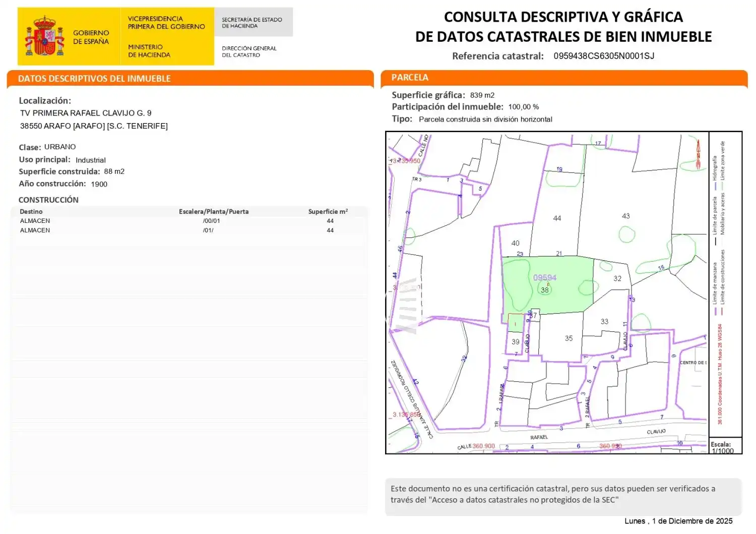Viewport: 756px width, 534px height.
Task: Click parcel number 44 on the map
Action: [x=557, y=218]
